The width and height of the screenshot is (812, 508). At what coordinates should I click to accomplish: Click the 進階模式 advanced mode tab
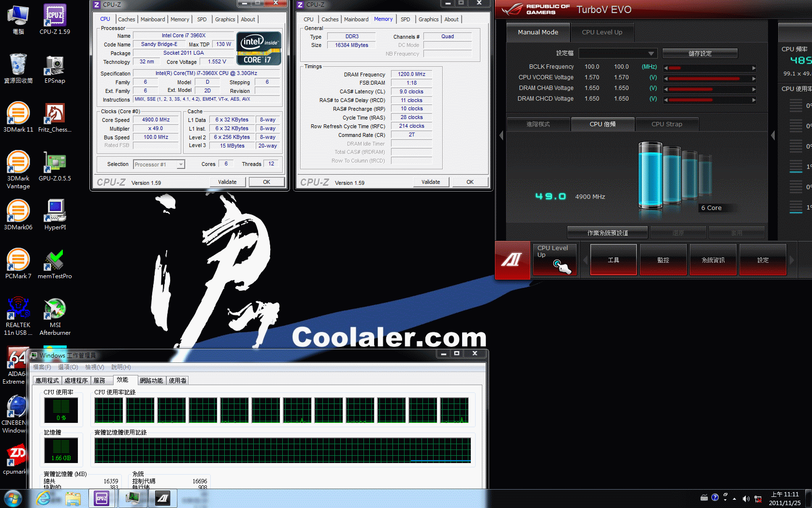click(538, 124)
